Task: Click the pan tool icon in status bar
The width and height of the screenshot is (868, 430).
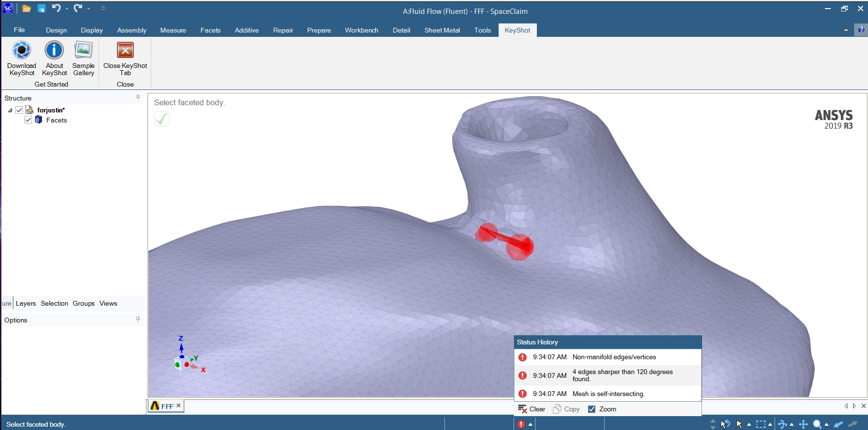Action: click(x=803, y=424)
